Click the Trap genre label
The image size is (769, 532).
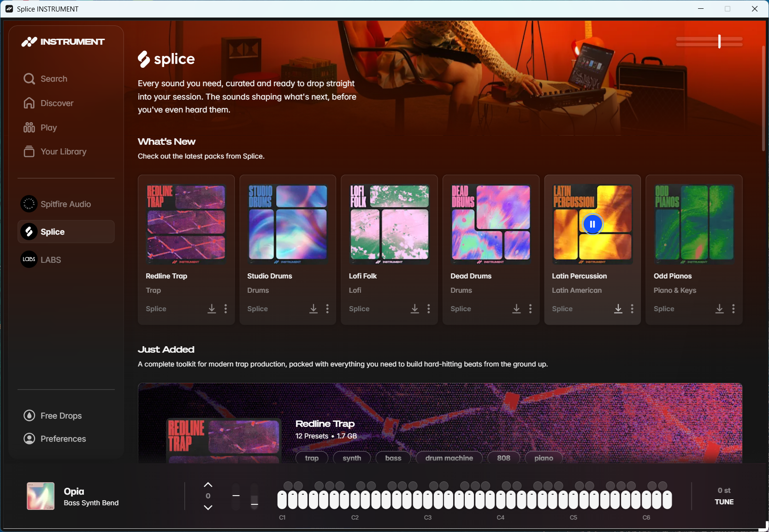[x=154, y=290]
